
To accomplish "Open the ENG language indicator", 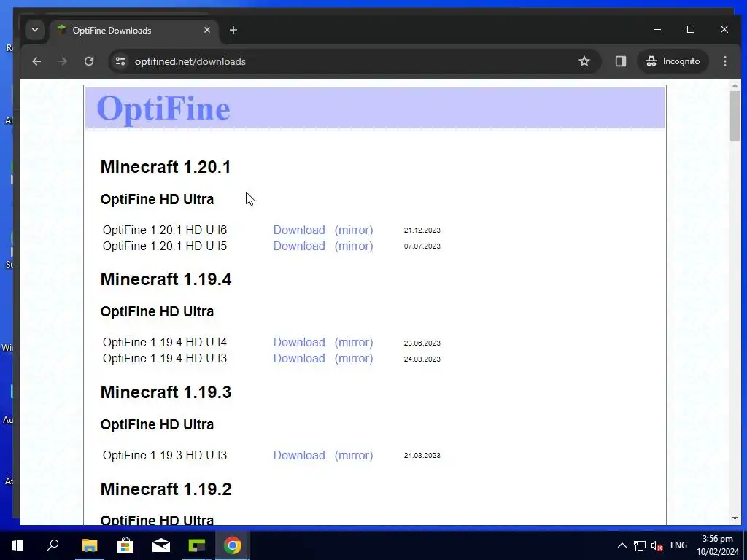I will [x=678, y=545].
